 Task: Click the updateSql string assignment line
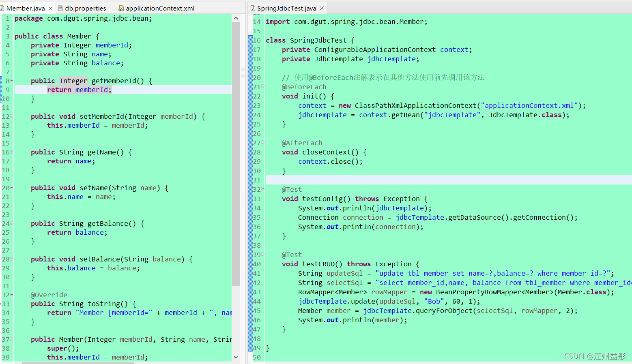pyautogui.click(x=456, y=273)
